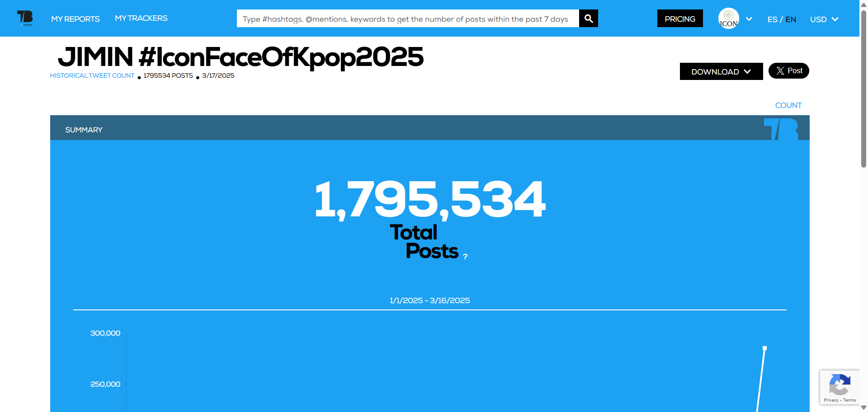
Task: Open the DOWNLOAD dropdown
Action: (x=721, y=72)
